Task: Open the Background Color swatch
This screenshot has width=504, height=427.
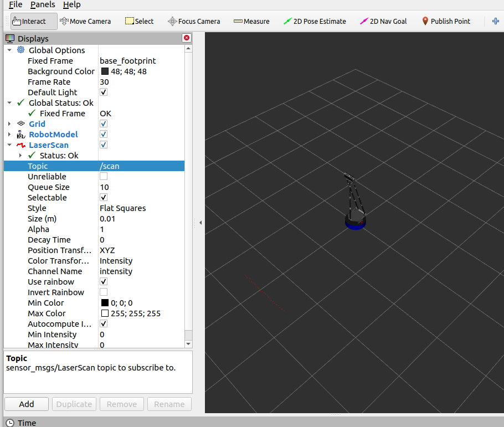Action: (105, 71)
